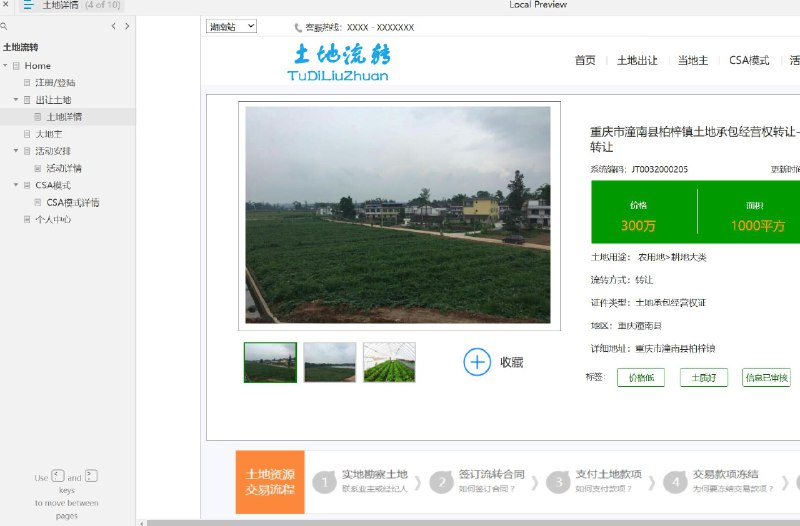Viewport: 800px width, 526px height.
Task: Select the second farmland thumbnail
Action: [330, 362]
